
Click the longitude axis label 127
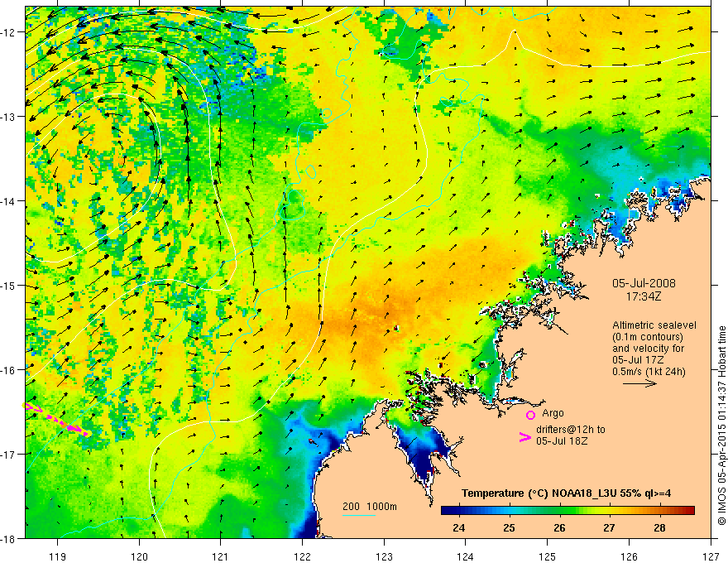pos(711,556)
